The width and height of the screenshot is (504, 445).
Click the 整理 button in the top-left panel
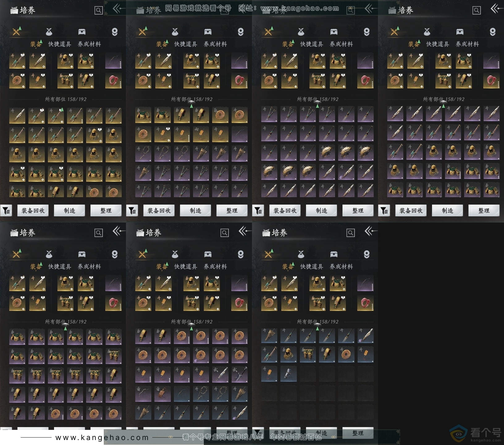pos(106,211)
